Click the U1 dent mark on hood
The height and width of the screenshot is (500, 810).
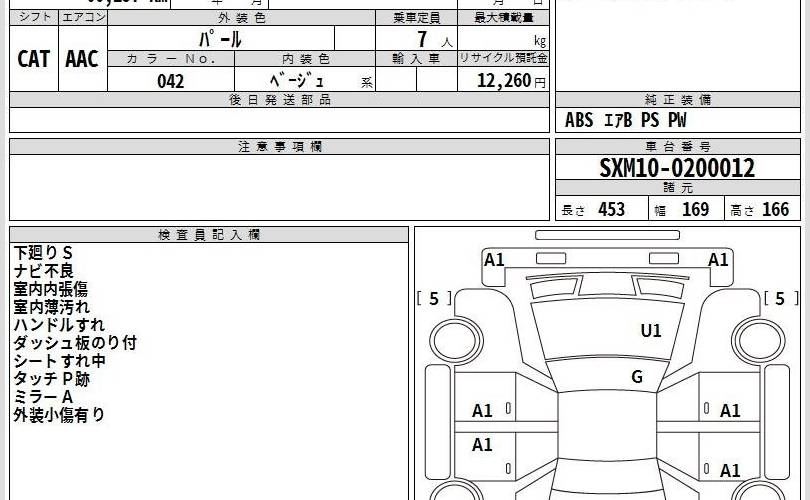pos(651,330)
